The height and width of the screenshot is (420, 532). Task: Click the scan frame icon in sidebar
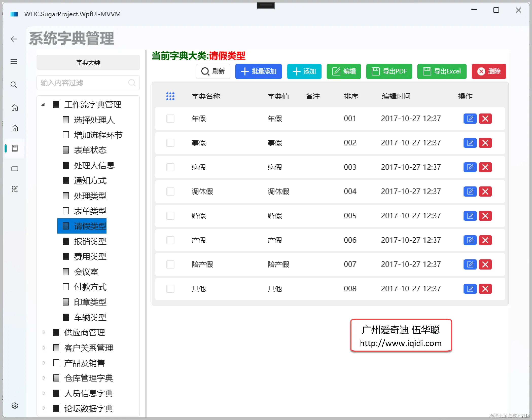[x=15, y=189]
